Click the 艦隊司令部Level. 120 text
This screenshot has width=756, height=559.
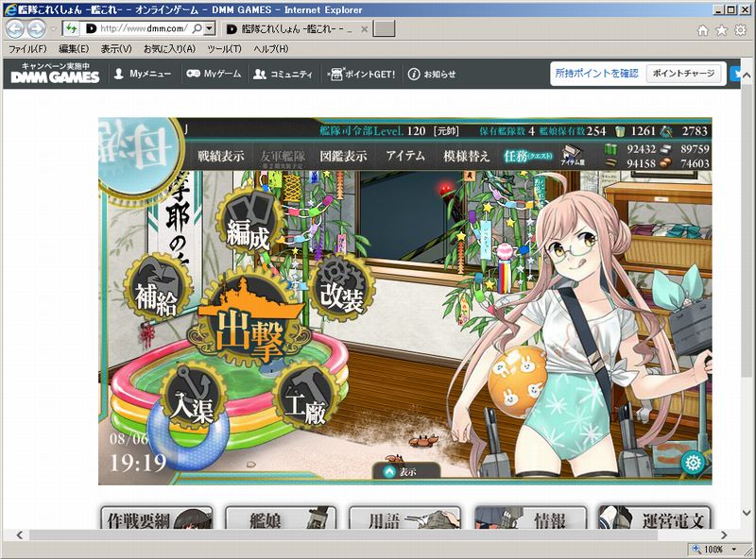[372, 131]
